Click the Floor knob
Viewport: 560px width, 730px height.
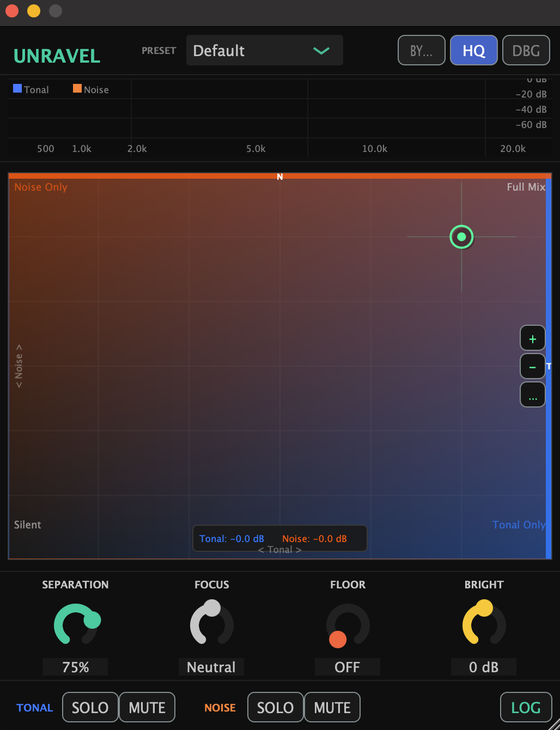click(x=348, y=625)
